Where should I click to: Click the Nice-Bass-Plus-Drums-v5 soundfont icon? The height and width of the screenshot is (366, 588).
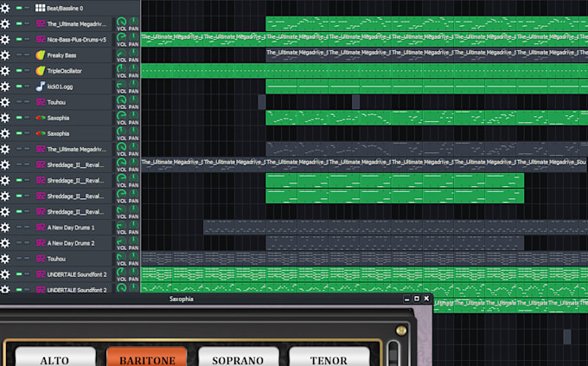click(x=41, y=40)
